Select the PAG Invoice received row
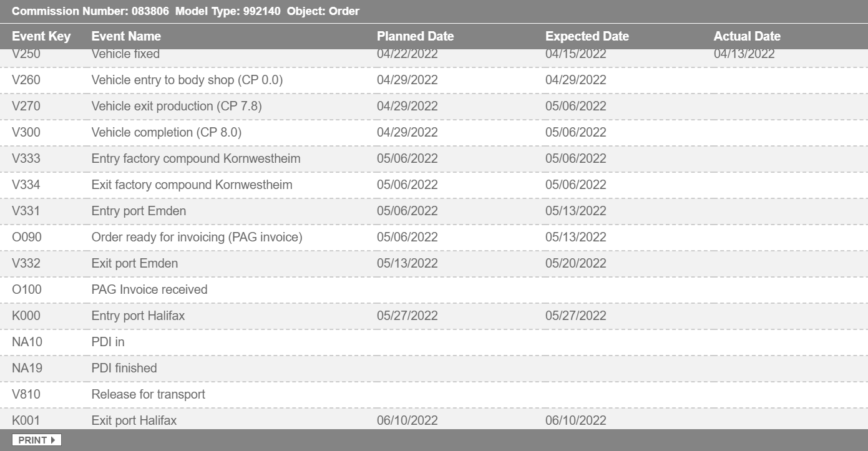Screen dimensions: 868x451 tap(149, 289)
